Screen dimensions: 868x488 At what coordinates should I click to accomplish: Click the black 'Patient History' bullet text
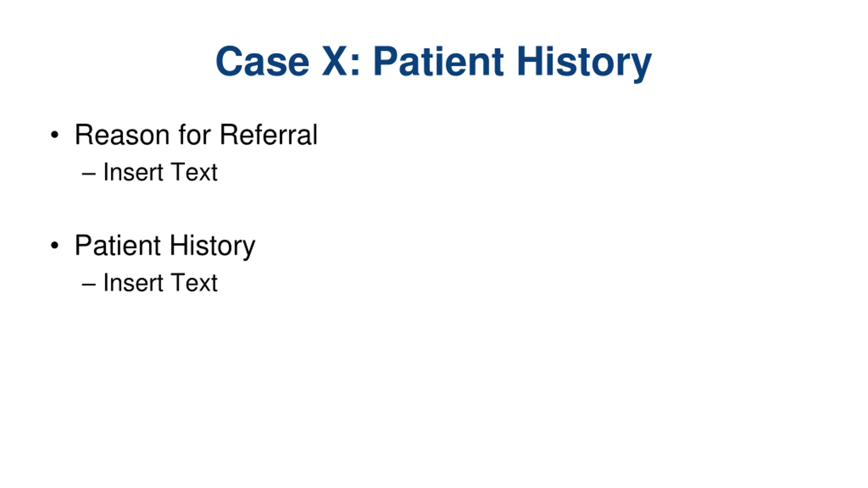(x=165, y=246)
